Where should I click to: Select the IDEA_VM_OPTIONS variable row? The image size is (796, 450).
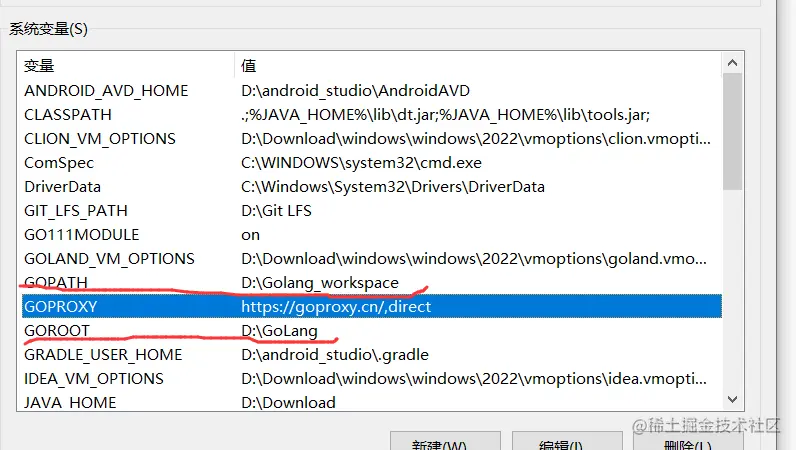pyautogui.click(x=372, y=378)
